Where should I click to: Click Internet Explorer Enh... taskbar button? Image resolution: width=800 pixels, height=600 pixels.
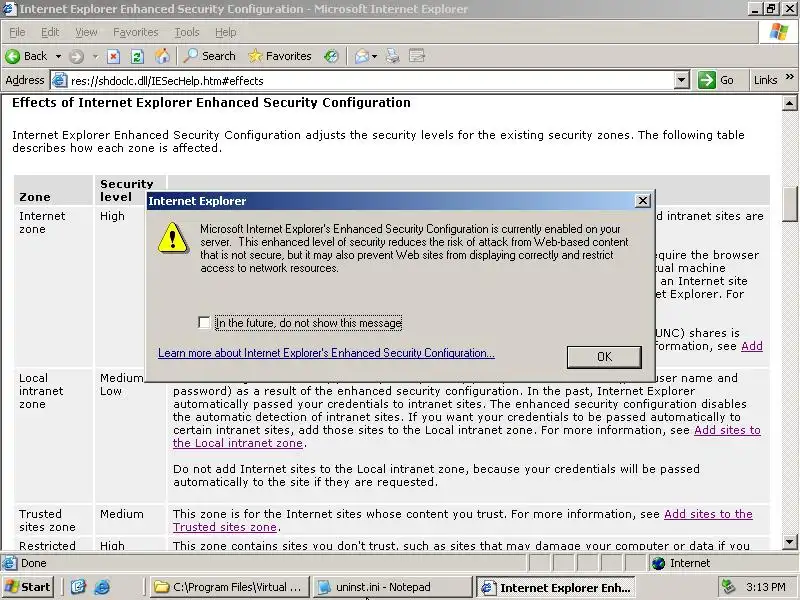click(556, 587)
